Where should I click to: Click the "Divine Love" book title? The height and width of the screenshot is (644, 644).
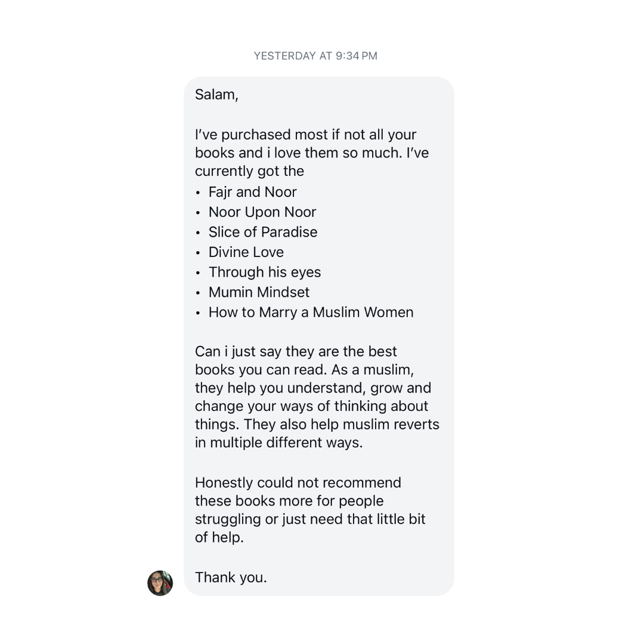246,252
